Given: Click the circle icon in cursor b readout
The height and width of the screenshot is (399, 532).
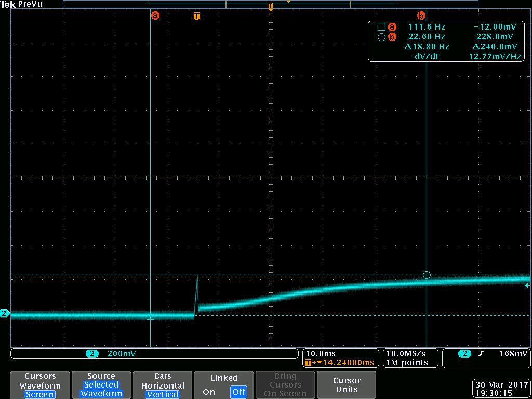Looking at the screenshot, I should [381, 37].
